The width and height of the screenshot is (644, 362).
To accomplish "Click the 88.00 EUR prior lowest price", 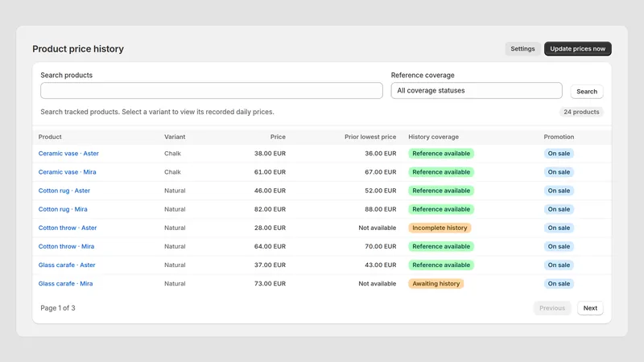I will point(380,209).
